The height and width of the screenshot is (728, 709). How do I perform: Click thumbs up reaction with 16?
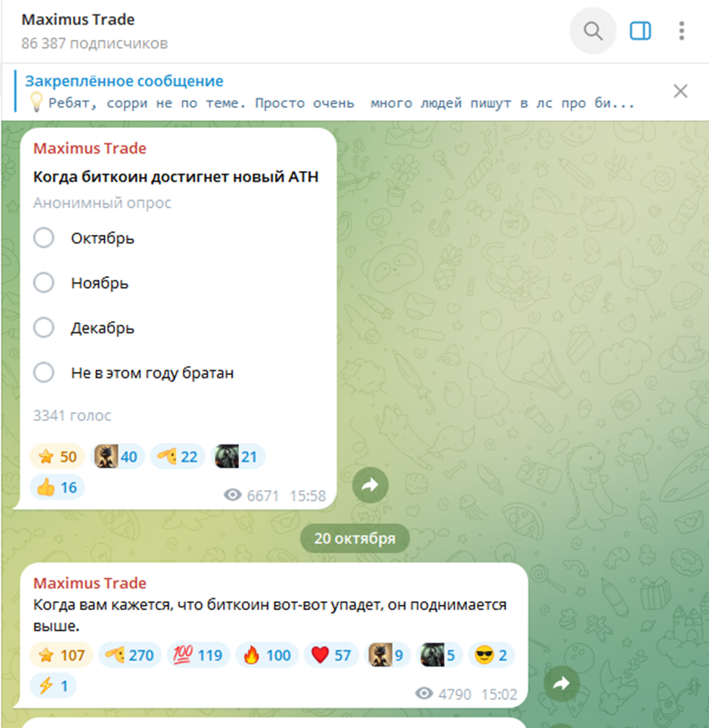point(57,488)
